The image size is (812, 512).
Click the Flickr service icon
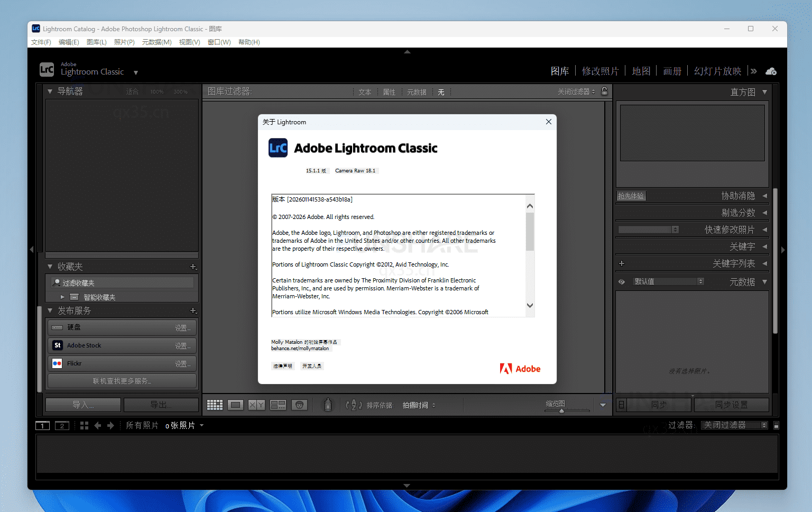click(x=58, y=363)
